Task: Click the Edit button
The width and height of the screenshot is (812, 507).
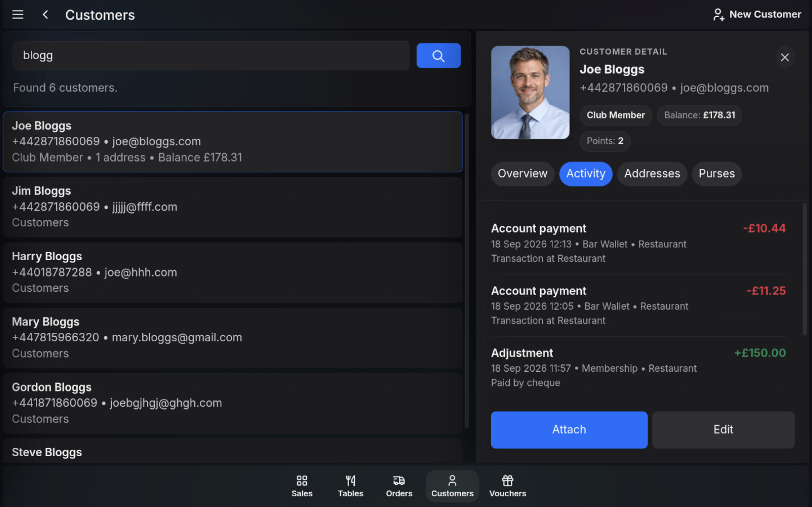Action: pos(723,430)
